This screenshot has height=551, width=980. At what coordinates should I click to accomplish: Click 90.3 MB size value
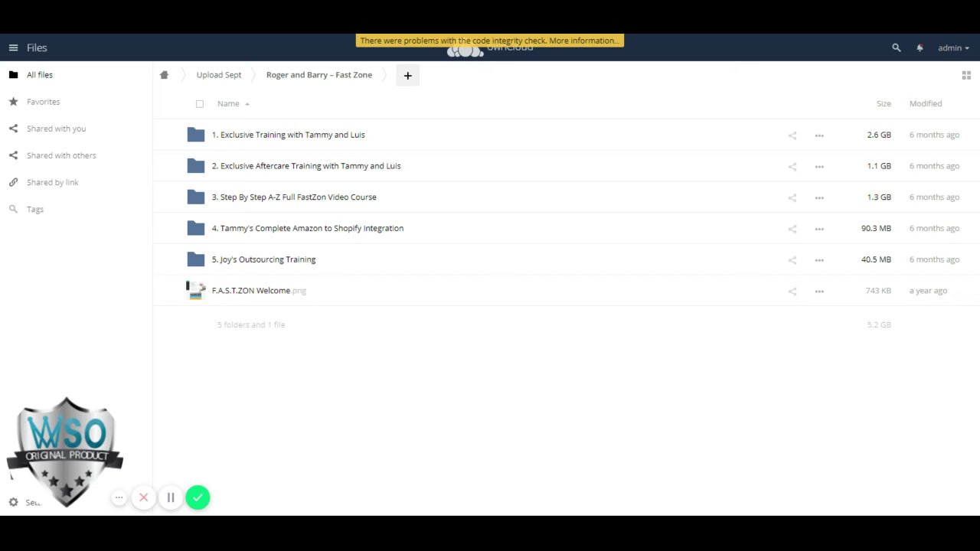tap(876, 228)
